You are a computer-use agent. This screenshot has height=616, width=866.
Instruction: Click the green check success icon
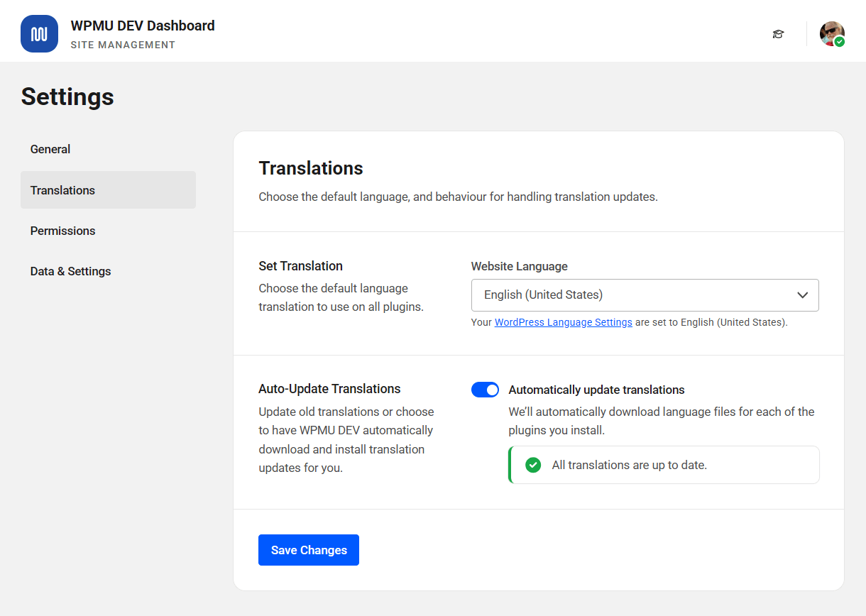533,465
